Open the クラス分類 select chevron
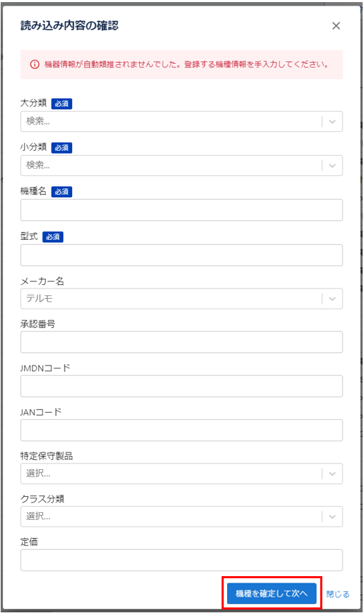Screen dimensions: 364x613 tap(332, 516)
